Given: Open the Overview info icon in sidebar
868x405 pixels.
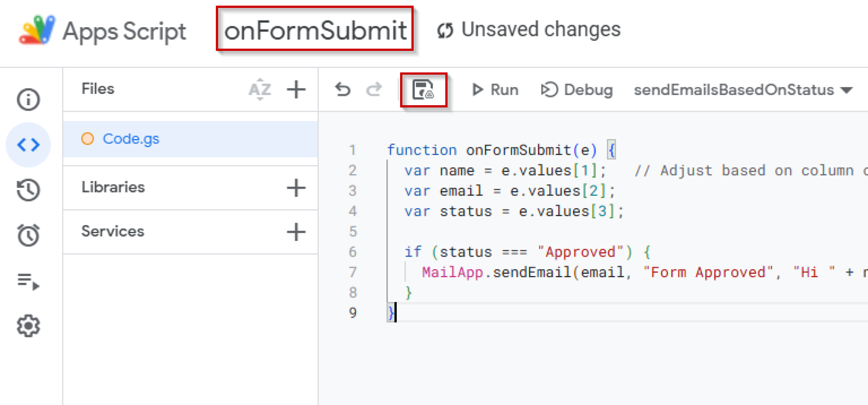Looking at the screenshot, I should click(x=28, y=100).
